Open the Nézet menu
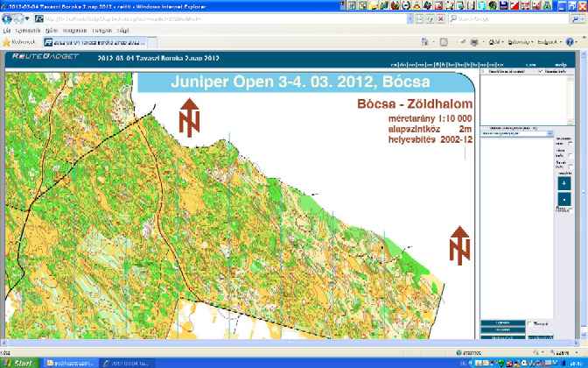This screenshot has width=588, height=368. pos(52,31)
